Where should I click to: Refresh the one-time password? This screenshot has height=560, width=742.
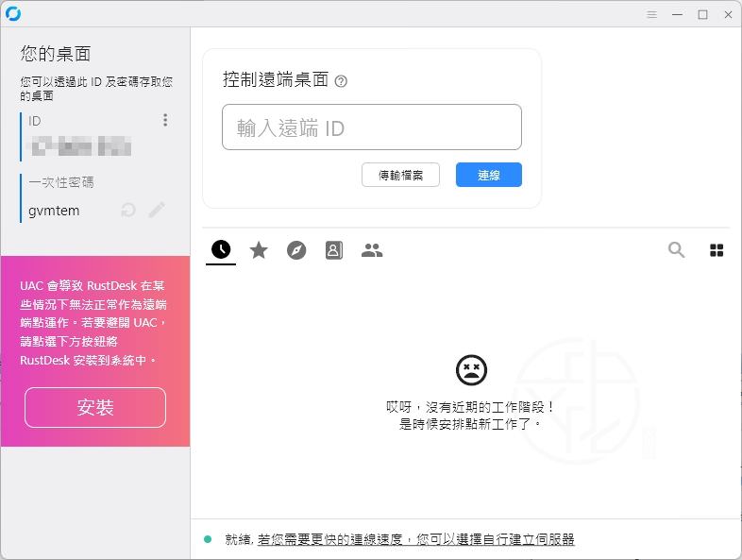[x=128, y=210]
